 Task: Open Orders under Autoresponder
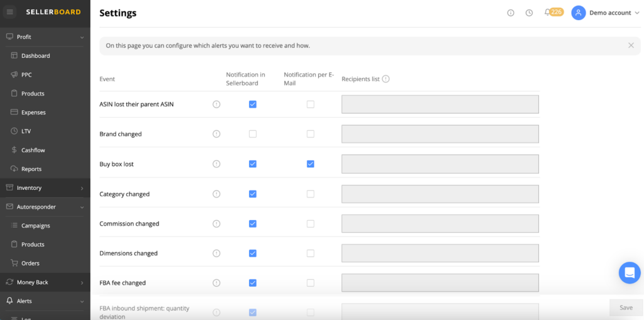pyautogui.click(x=30, y=263)
